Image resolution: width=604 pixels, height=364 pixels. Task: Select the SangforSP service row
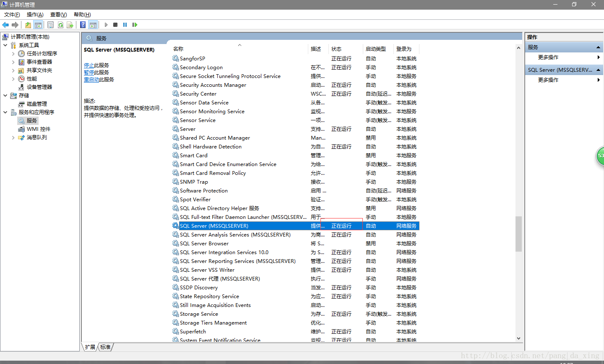coord(295,59)
